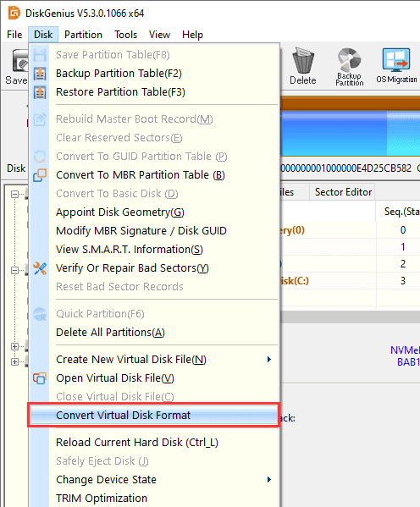Click the DiskGenius app logo icon
The image size is (420, 507).
pyautogui.click(x=14, y=13)
